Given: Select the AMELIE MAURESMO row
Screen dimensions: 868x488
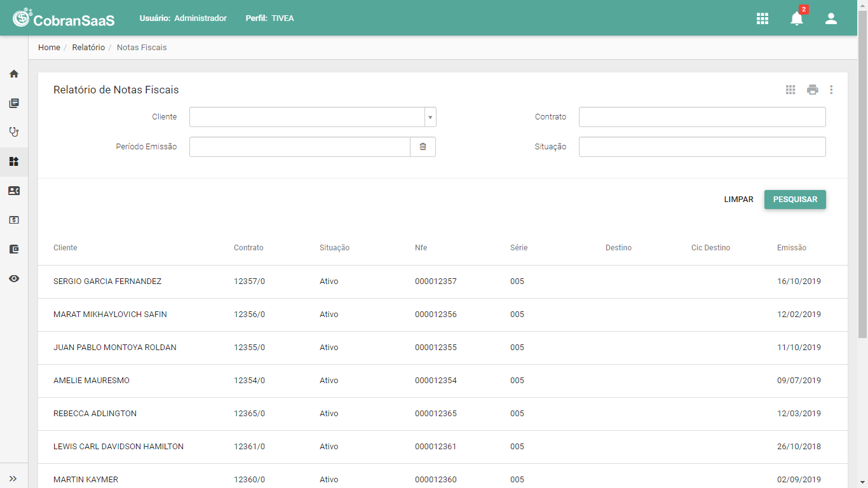Looking at the screenshot, I should (443, 381).
